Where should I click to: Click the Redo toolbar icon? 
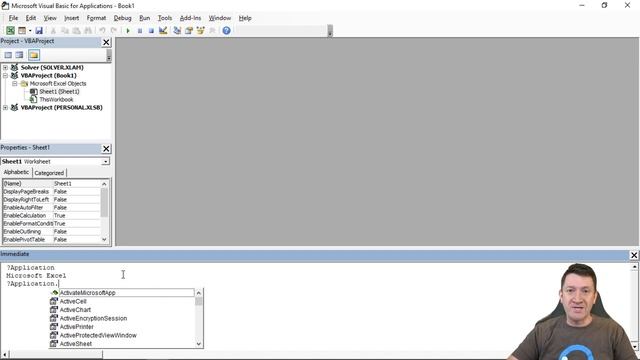click(113, 31)
